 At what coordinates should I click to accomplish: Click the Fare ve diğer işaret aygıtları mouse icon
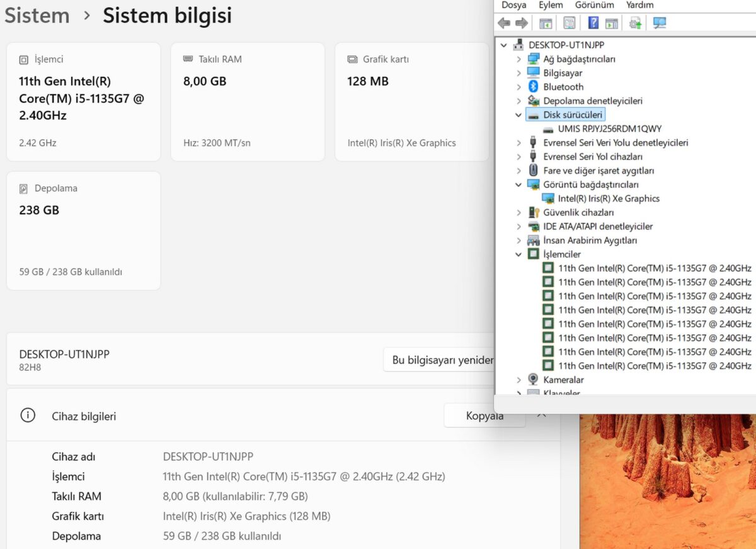coord(534,170)
